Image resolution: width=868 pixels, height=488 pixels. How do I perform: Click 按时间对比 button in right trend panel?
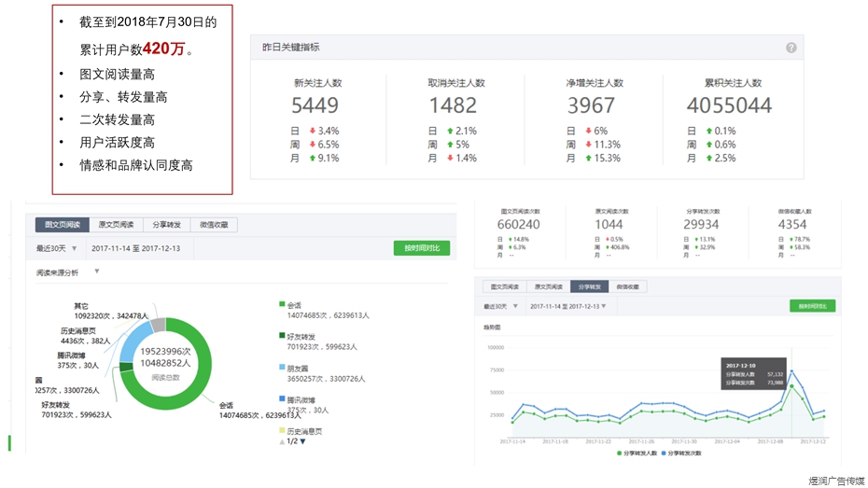[812, 306]
